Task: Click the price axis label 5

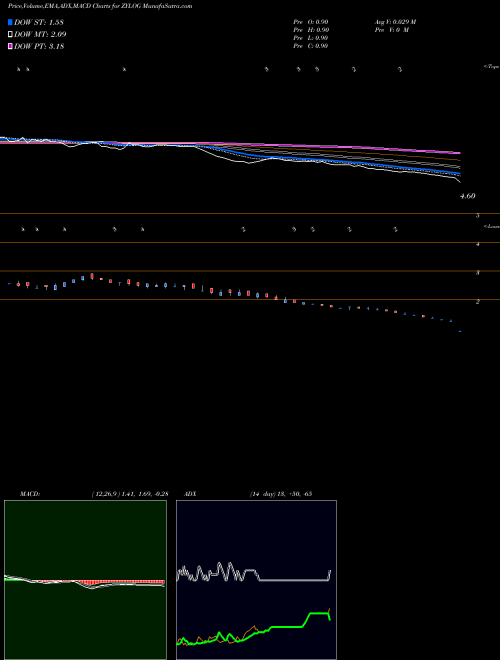Action: (x=478, y=216)
